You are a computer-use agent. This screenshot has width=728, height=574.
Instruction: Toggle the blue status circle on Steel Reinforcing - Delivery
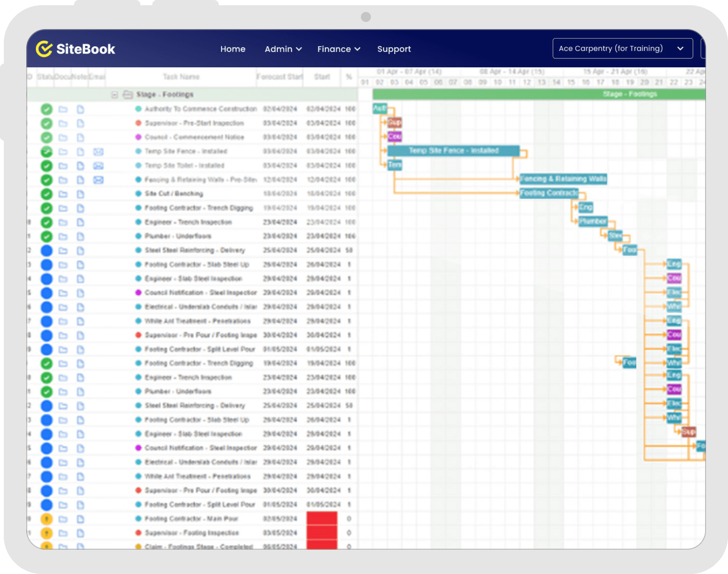tap(46, 250)
